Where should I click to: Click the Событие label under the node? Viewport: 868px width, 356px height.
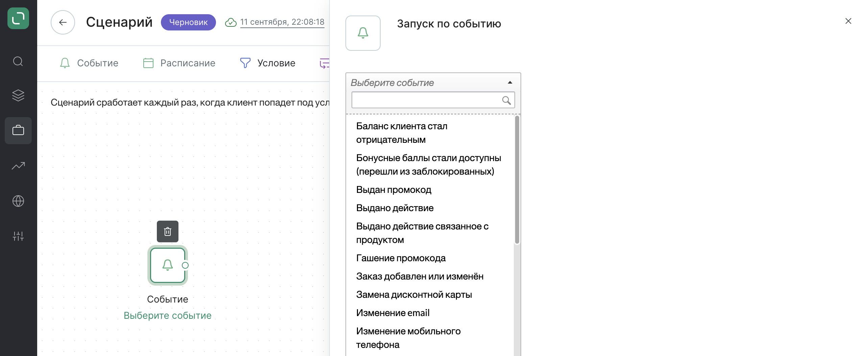coord(168,299)
